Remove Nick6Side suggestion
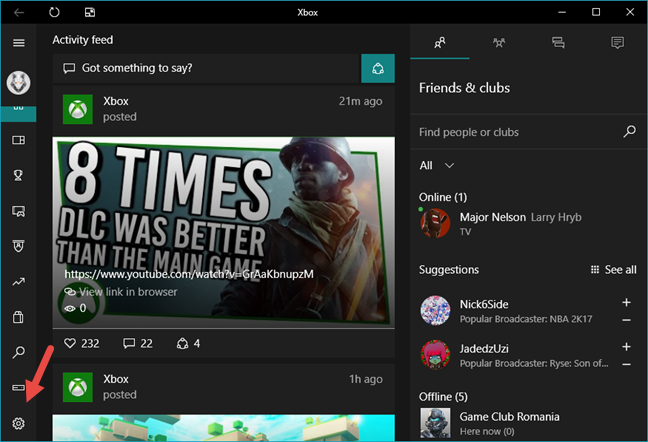This screenshot has width=648, height=442. click(627, 320)
